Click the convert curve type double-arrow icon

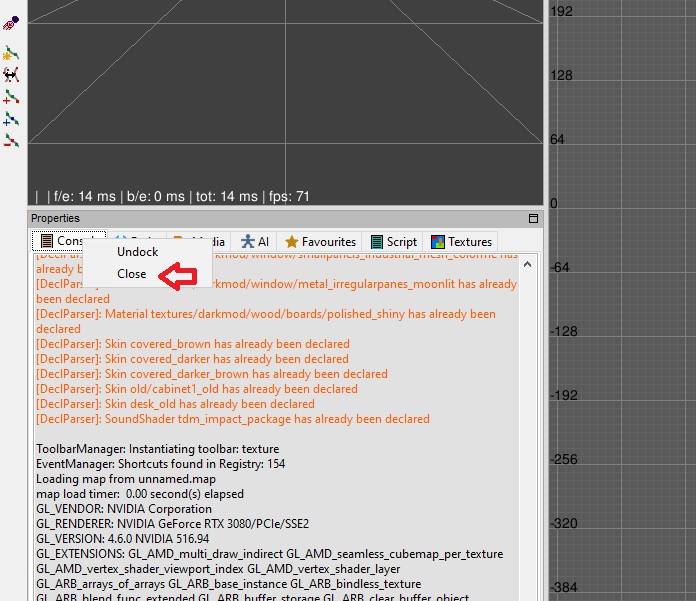pyautogui.click(x=11, y=74)
